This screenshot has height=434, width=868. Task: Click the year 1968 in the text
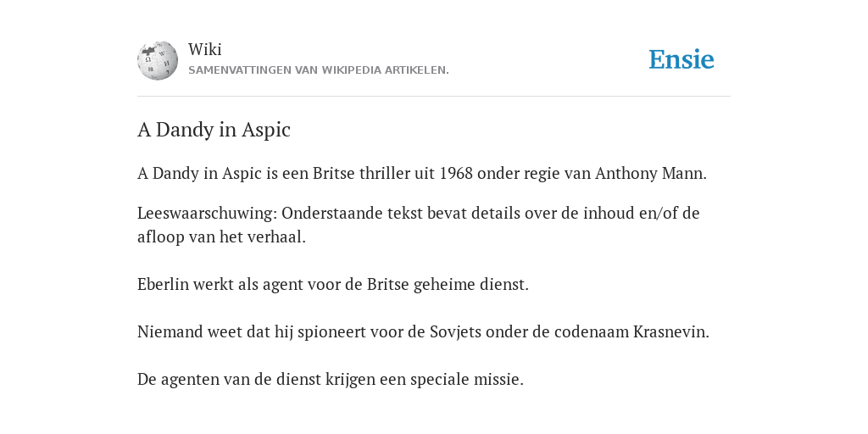tap(456, 173)
